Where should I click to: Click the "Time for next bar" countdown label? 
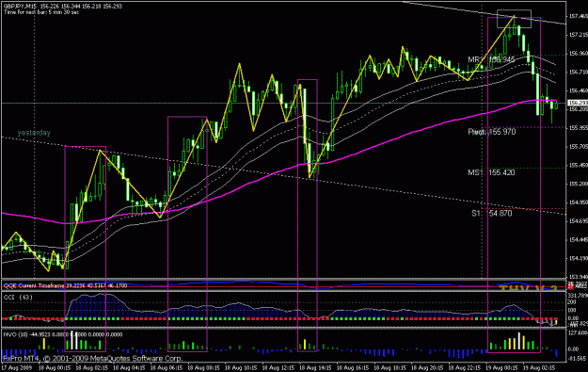(x=41, y=12)
